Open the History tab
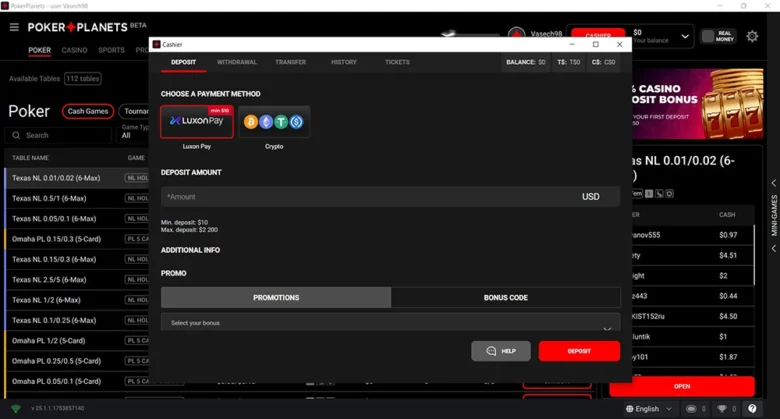780x419 pixels. (x=344, y=62)
